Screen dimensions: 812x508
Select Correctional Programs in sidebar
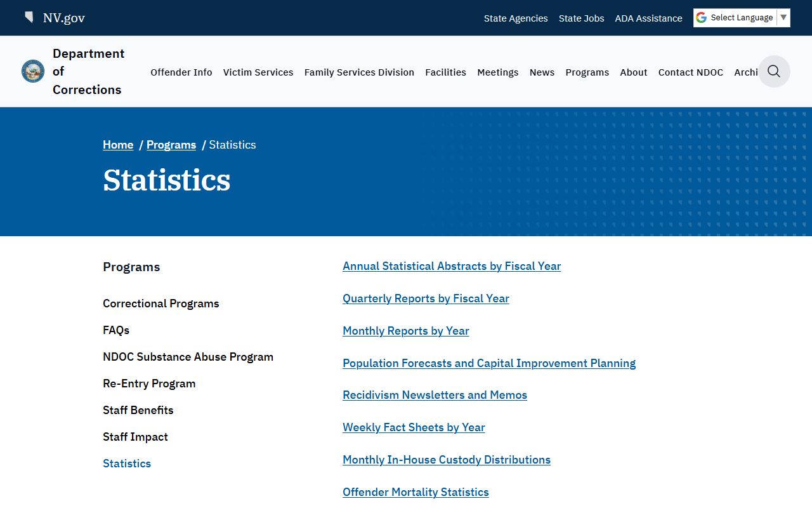161,304
